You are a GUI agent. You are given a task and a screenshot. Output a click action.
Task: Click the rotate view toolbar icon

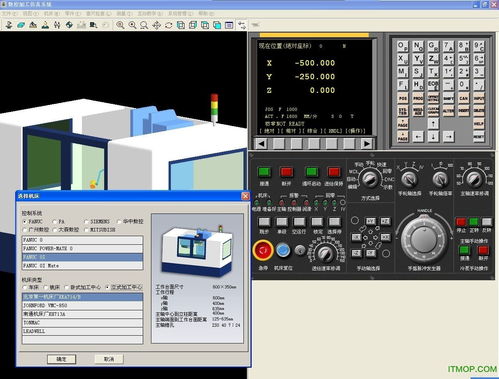168,25
